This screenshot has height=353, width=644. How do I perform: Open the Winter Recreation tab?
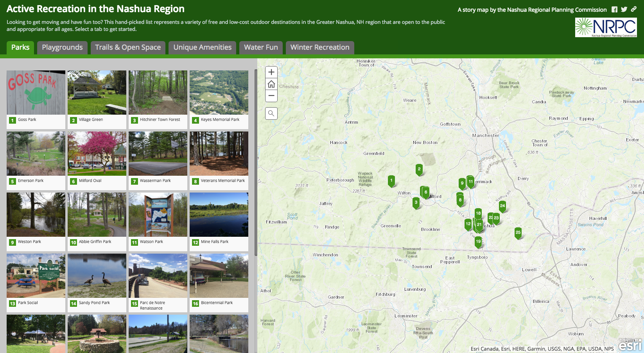[320, 47]
